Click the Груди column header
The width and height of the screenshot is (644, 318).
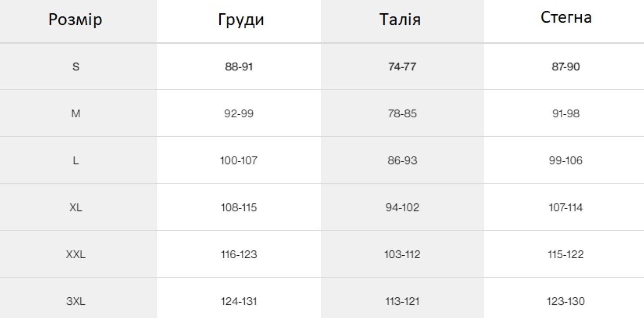pyautogui.click(x=241, y=20)
